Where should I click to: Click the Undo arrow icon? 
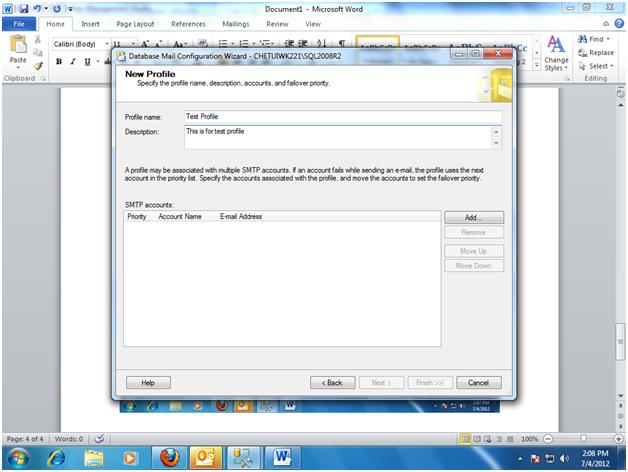tap(37, 8)
